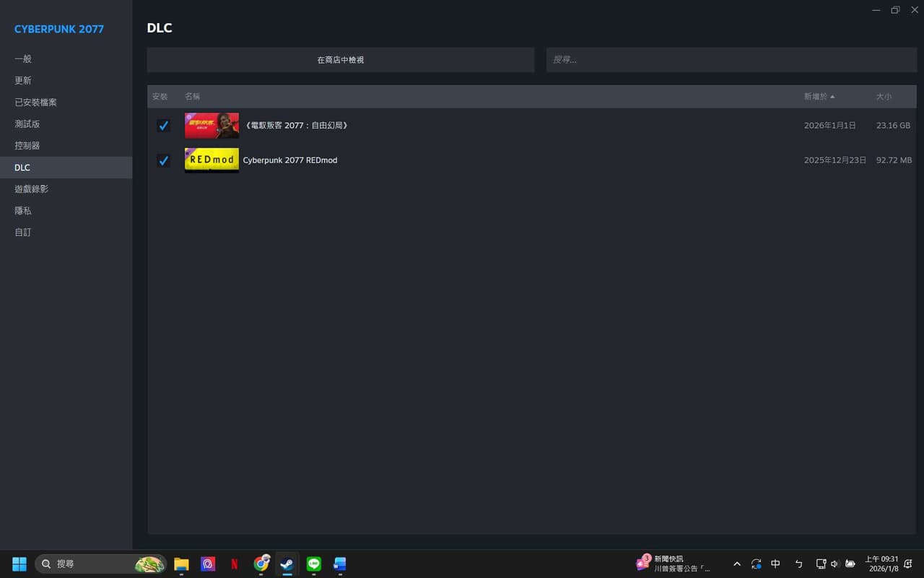Screen dimensions: 924x578
Task: Open Chrome from the taskbar
Action: tap(261, 564)
